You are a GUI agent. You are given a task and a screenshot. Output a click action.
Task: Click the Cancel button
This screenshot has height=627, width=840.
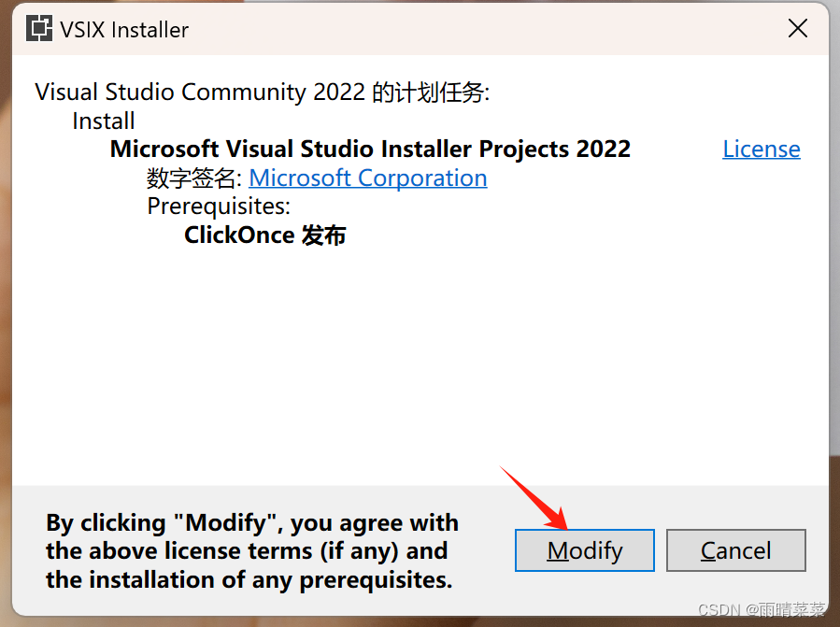pos(736,550)
